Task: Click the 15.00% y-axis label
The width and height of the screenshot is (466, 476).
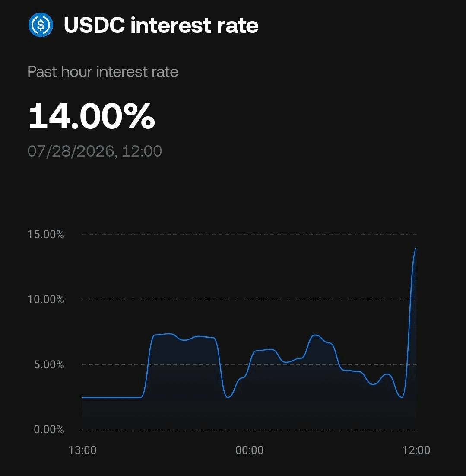Action: 46,235
